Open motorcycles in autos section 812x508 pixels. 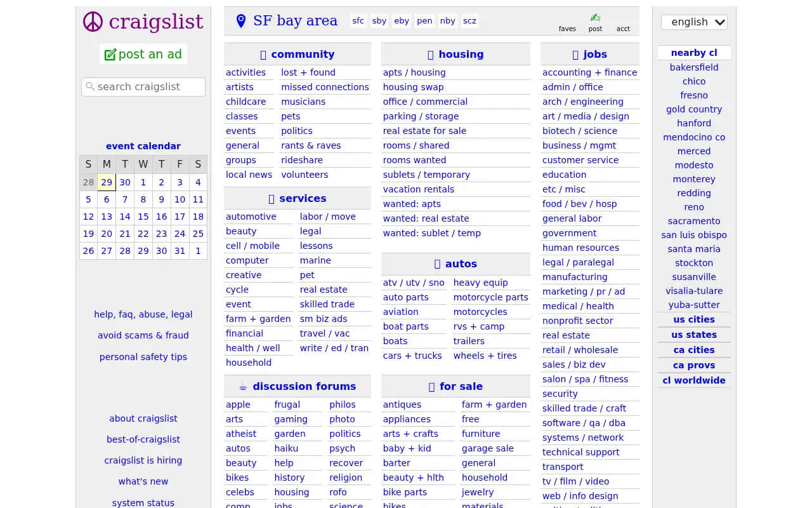coord(480,312)
